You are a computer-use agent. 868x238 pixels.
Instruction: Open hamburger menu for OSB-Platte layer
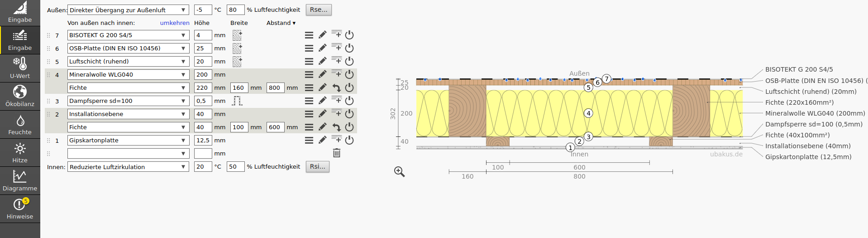coord(309,48)
